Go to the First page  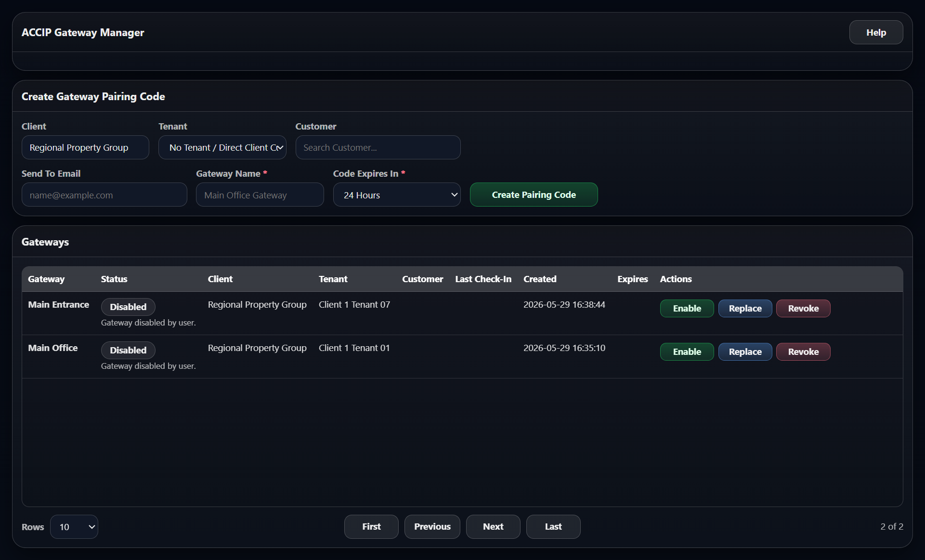(x=371, y=527)
